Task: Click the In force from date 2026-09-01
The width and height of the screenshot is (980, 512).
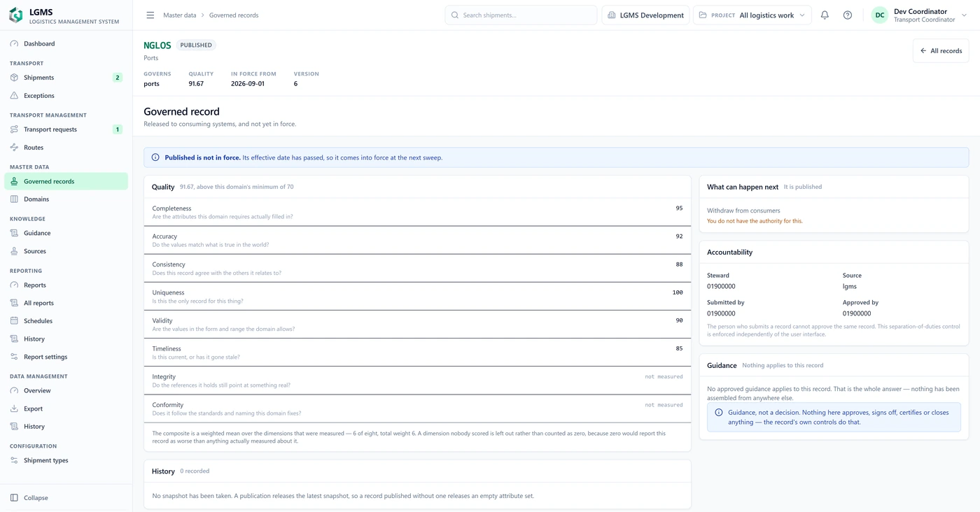Action: pyautogui.click(x=248, y=84)
